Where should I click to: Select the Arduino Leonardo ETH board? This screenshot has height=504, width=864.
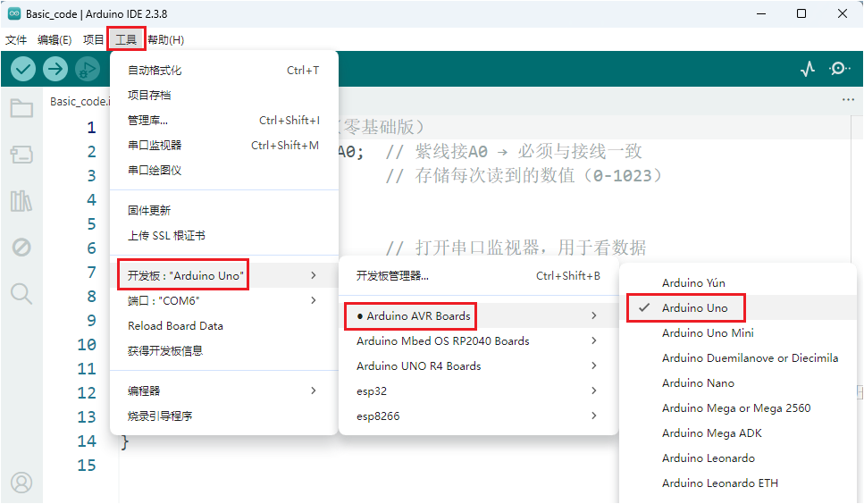click(x=738, y=483)
